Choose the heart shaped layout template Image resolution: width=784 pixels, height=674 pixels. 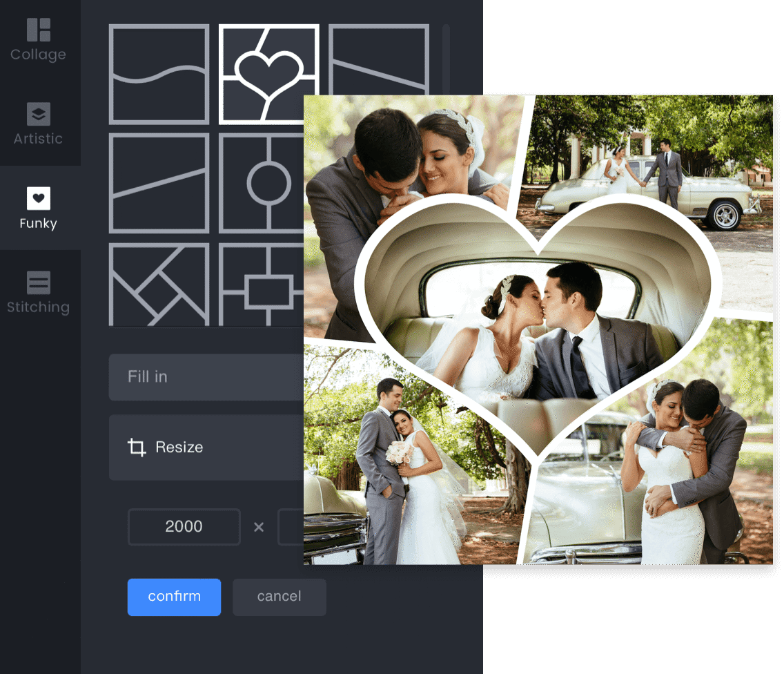[x=269, y=74]
